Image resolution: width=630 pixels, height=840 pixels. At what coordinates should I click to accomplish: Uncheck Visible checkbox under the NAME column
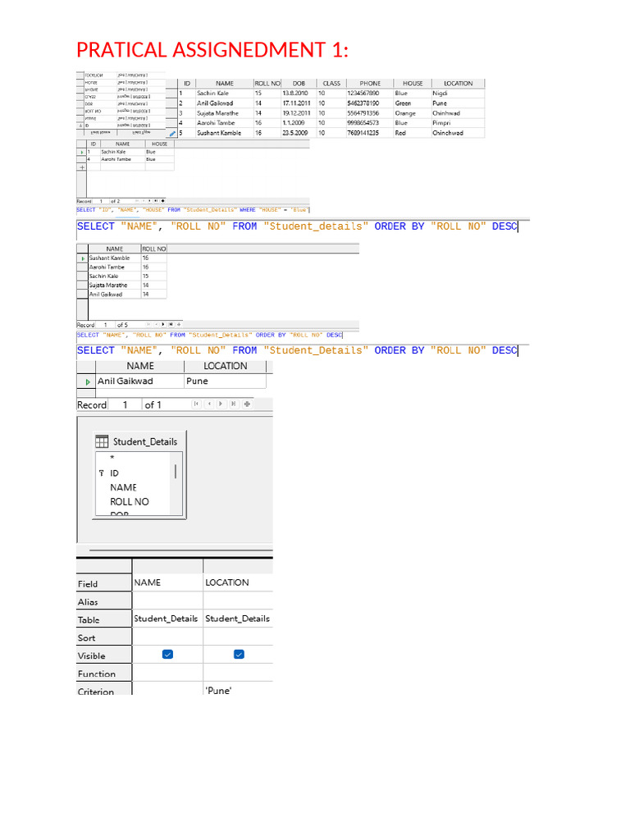pyautogui.click(x=167, y=654)
